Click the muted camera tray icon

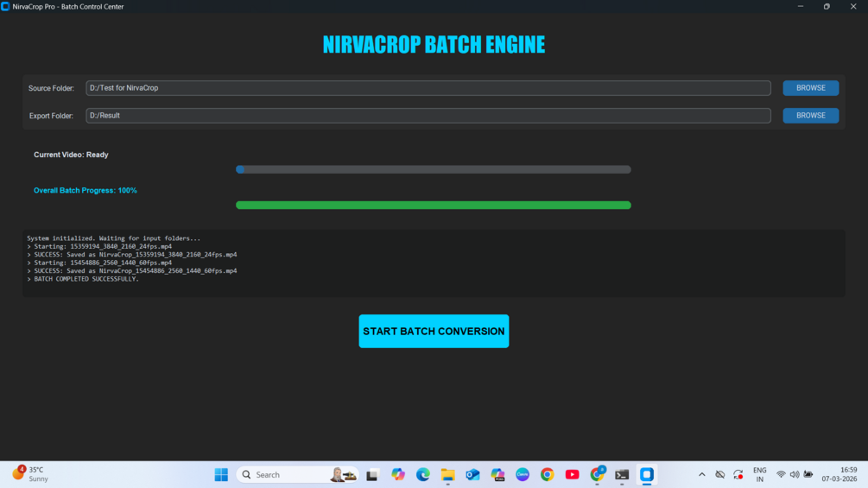click(x=720, y=475)
